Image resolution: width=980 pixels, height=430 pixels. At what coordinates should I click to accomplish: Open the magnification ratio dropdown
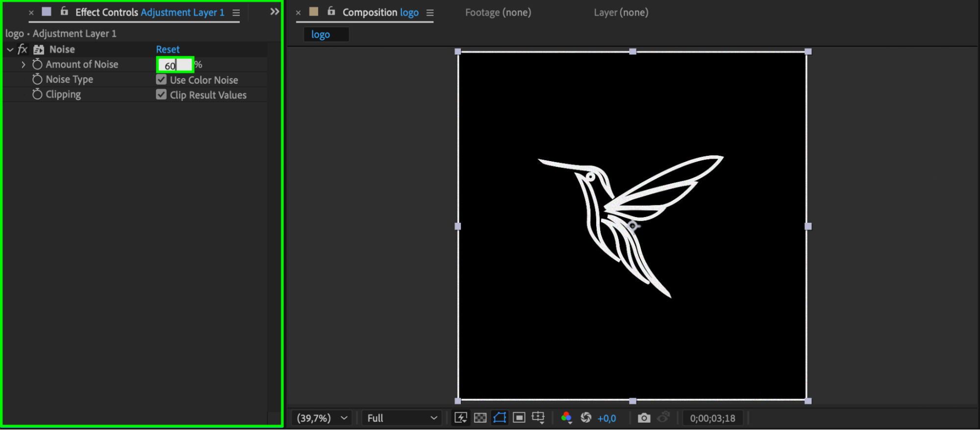(x=322, y=418)
